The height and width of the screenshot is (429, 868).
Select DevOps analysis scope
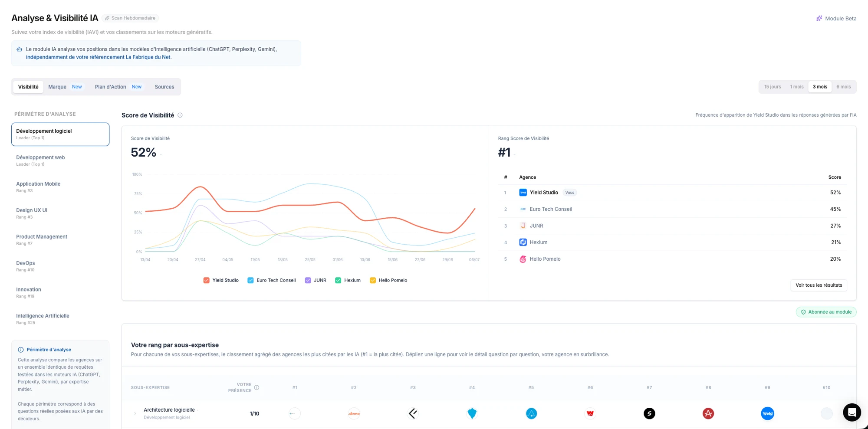(x=60, y=266)
